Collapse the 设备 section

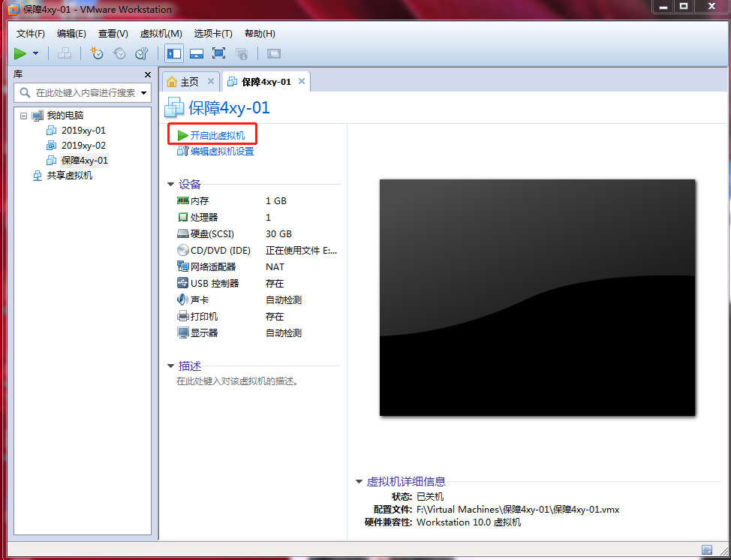(x=170, y=185)
